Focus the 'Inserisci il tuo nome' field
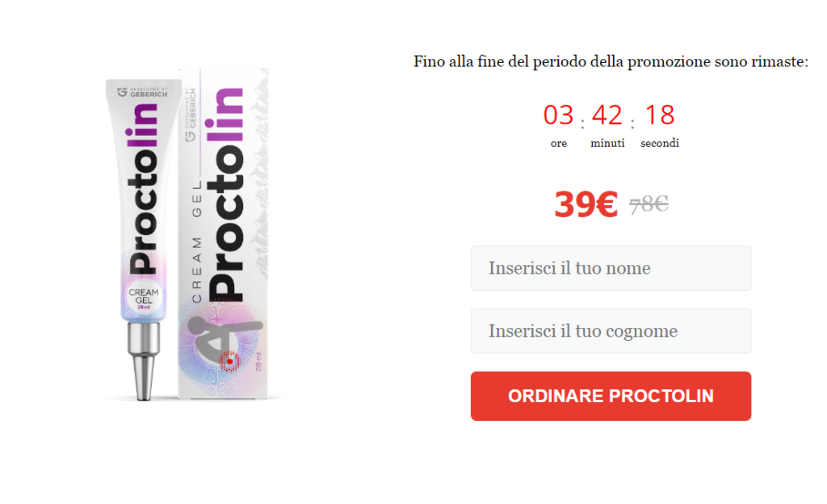Viewport: 827px width, 504px height. point(611,268)
